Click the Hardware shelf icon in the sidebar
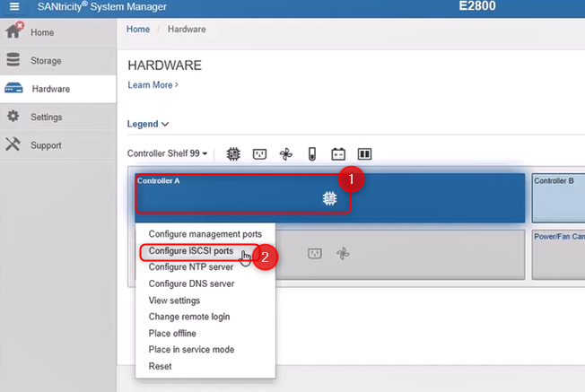The width and height of the screenshot is (585, 392). coord(13,88)
